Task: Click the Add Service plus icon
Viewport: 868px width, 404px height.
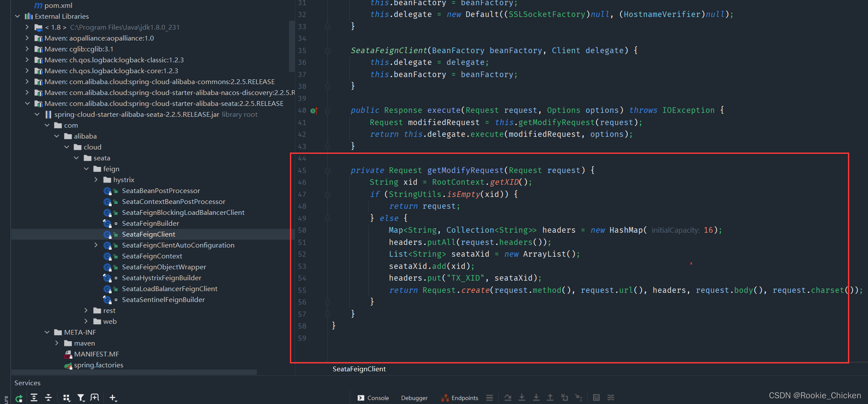Action: [113, 397]
